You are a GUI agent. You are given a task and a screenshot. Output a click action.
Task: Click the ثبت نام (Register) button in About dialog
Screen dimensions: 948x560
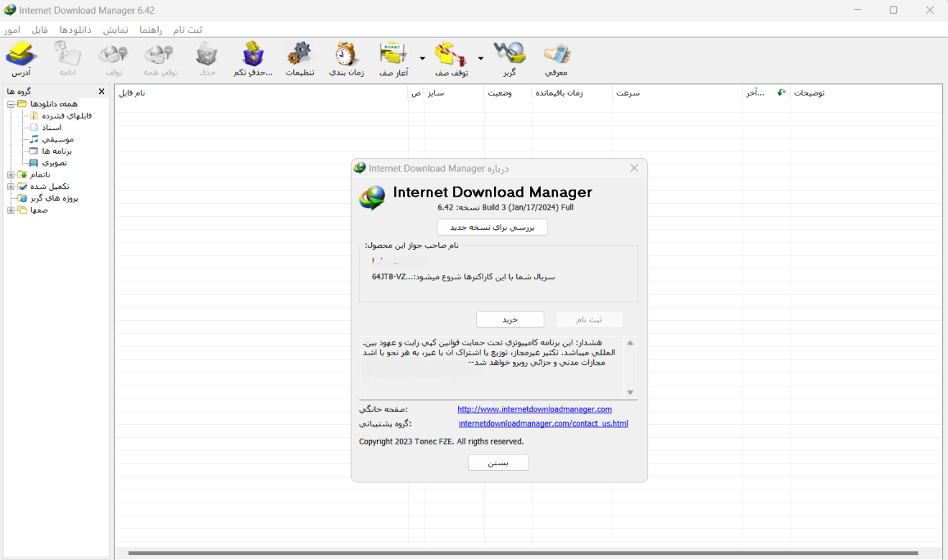click(x=589, y=319)
